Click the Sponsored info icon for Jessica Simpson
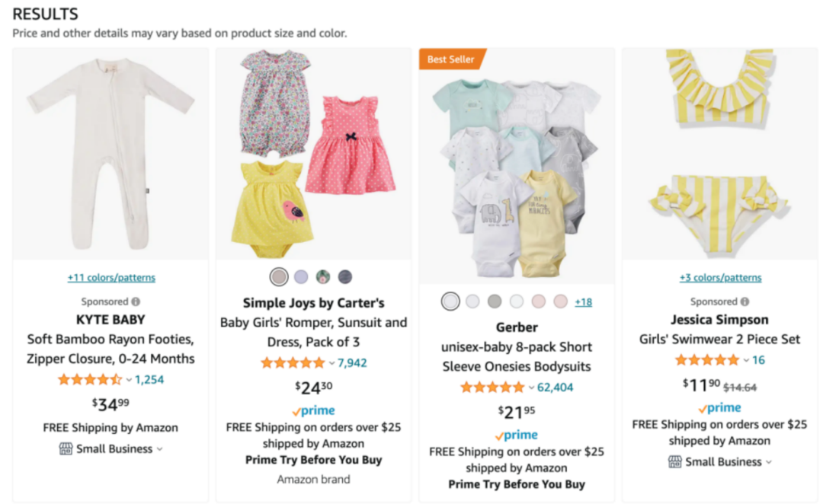 tap(745, 301)
